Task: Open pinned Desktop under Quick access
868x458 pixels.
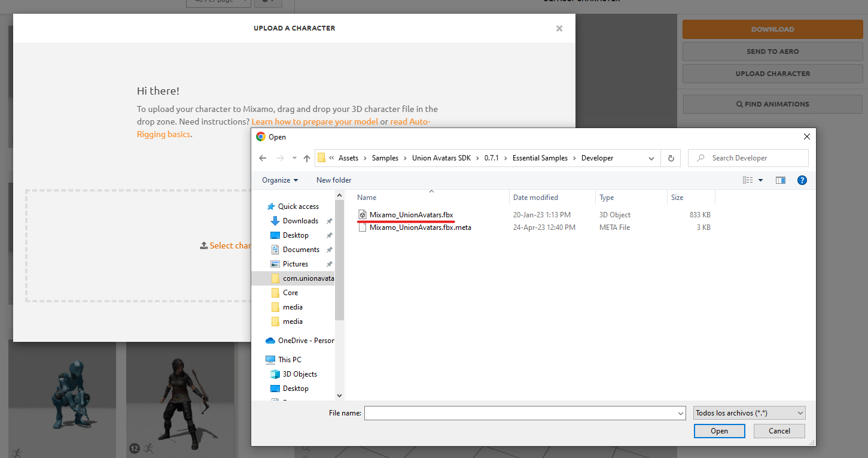Action: pos(296,235)
